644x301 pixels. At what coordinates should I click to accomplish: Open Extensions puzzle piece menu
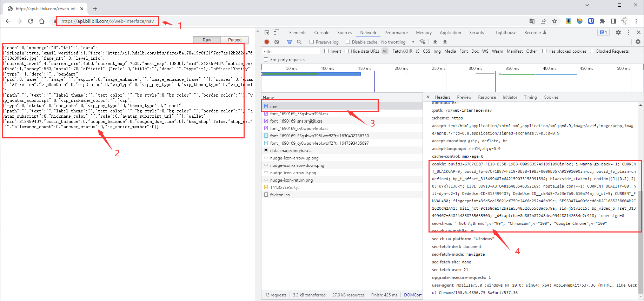click(x=602, y=21)
